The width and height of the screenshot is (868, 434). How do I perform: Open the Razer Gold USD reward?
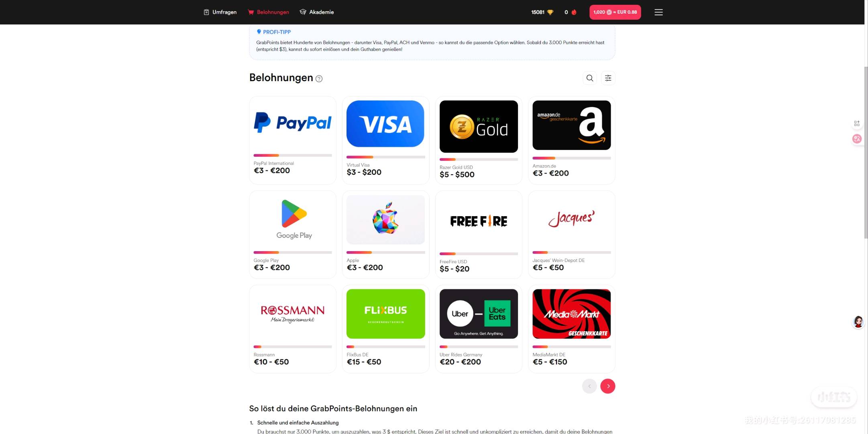click(x=479, y=140)
